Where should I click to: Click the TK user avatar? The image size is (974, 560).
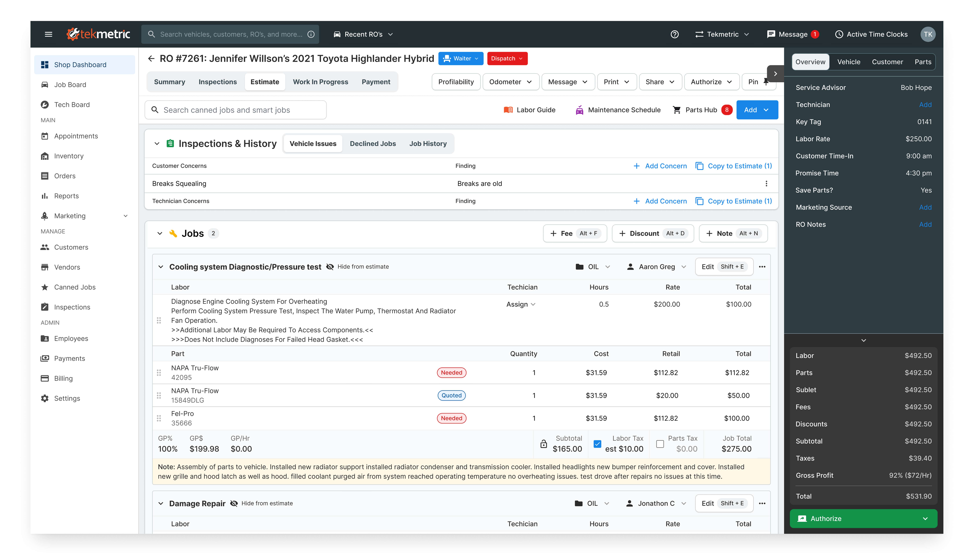928,34
